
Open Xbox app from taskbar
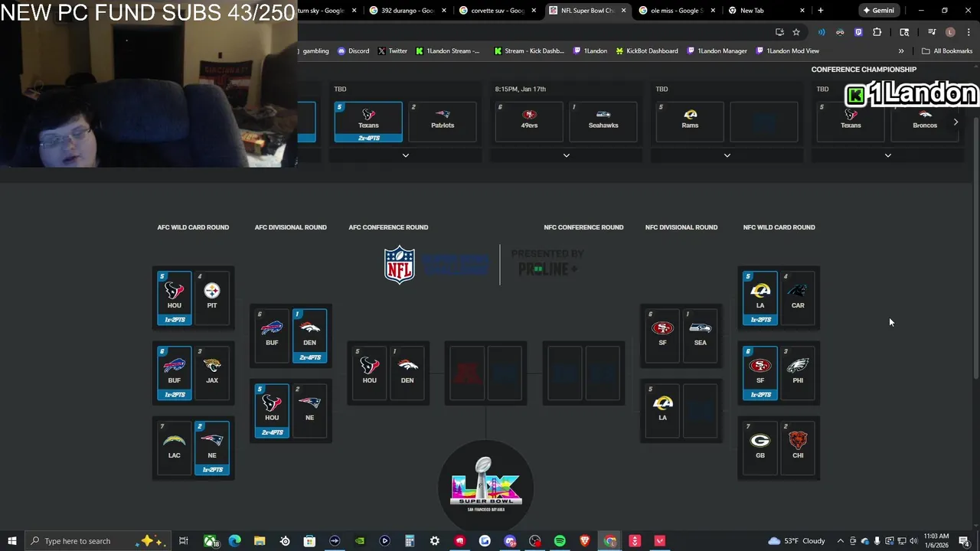[210, 541]
